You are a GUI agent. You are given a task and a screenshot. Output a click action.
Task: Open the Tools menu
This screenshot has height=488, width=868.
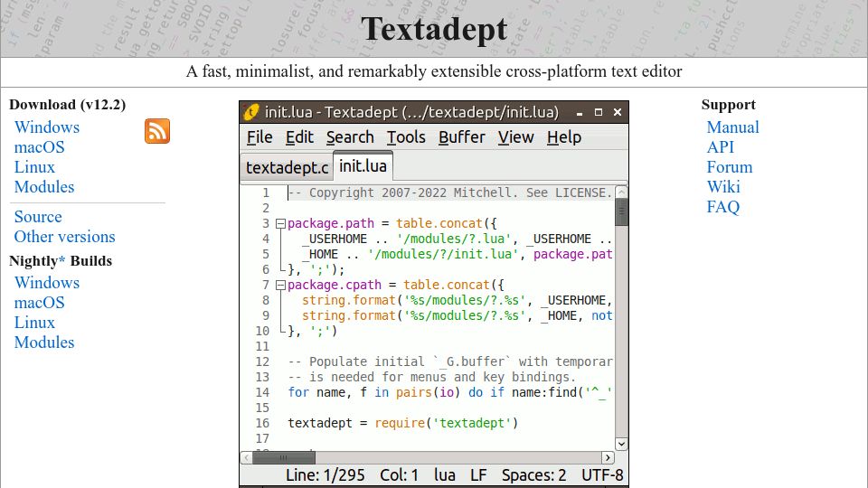(x=406, y=137)
